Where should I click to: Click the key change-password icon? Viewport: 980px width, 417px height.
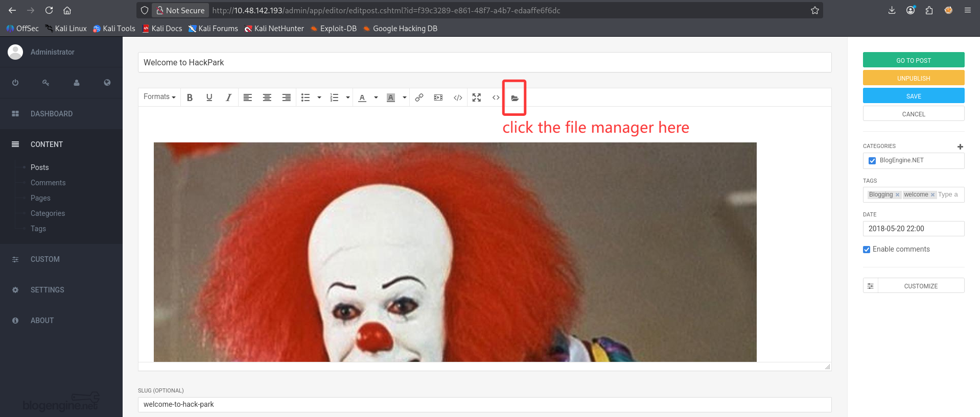coord(46,83)
